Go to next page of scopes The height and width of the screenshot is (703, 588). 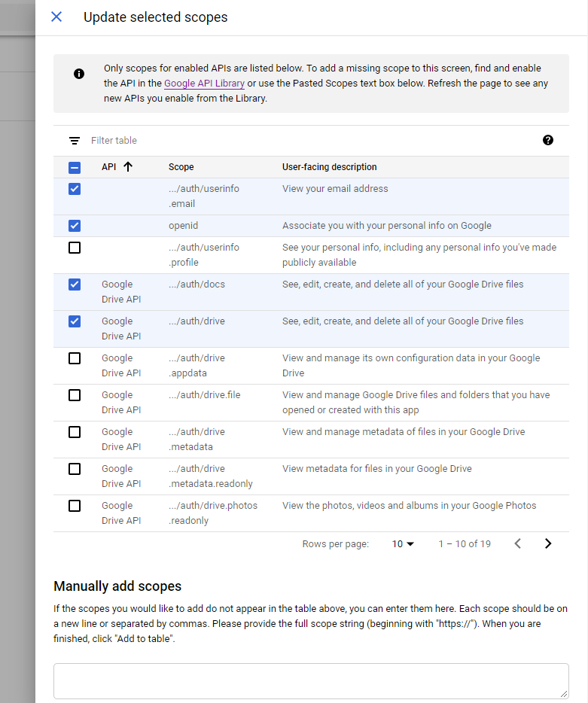coord(547,543)
